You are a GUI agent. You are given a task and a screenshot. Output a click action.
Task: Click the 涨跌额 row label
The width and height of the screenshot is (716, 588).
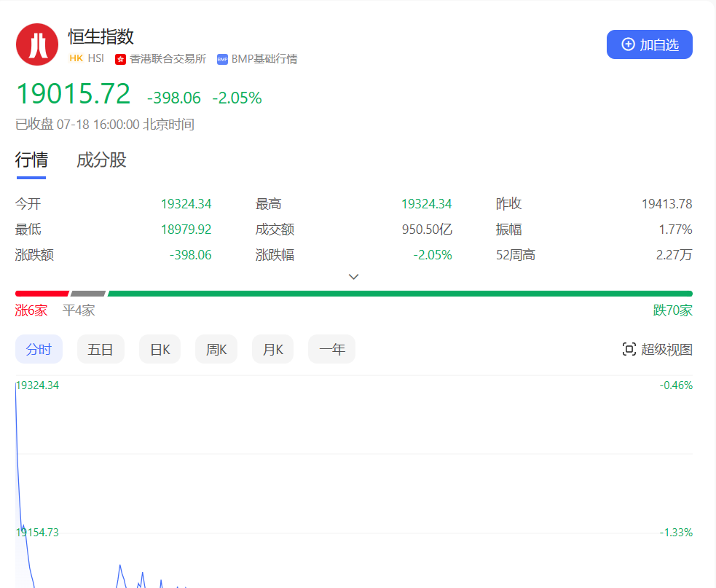(x=34, y=255)
